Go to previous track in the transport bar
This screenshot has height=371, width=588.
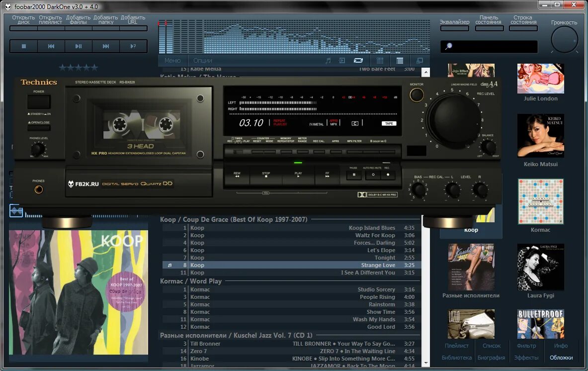pos(51,46)
